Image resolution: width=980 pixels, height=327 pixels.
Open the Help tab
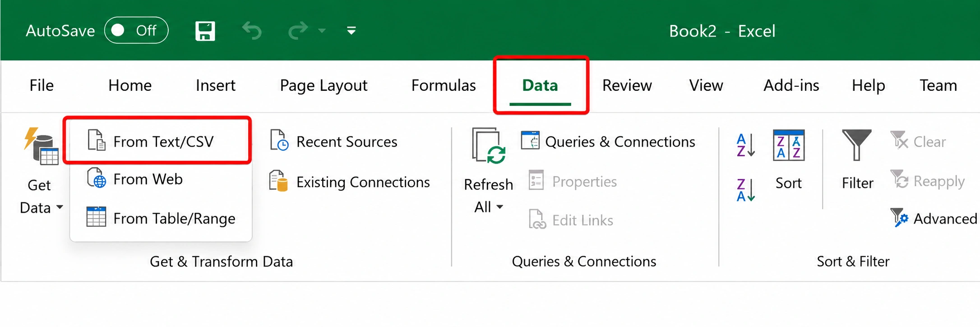(869, 85)
